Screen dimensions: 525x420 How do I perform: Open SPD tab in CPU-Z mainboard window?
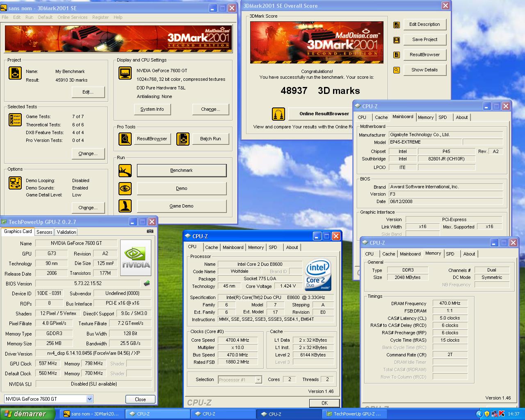pos(443,117)
